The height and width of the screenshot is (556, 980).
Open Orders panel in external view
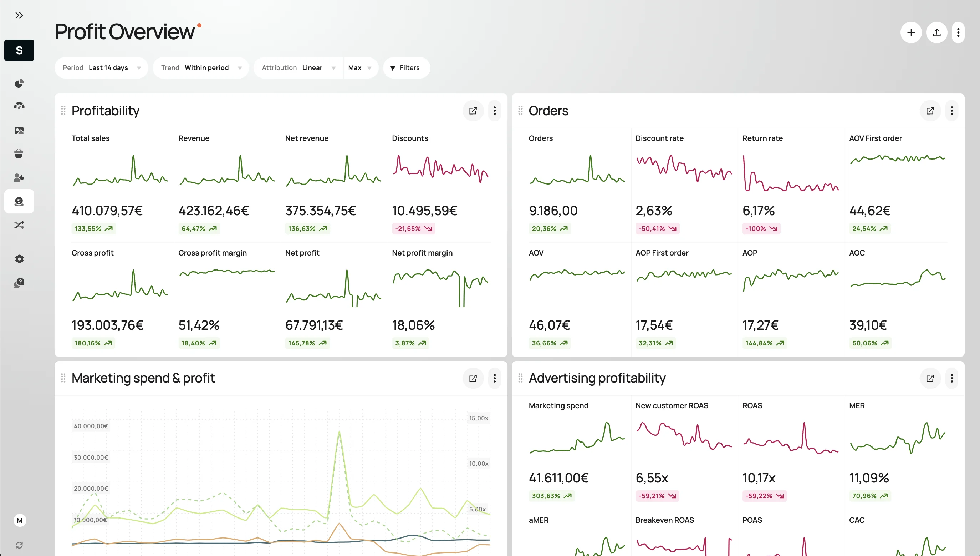point(930,111)
